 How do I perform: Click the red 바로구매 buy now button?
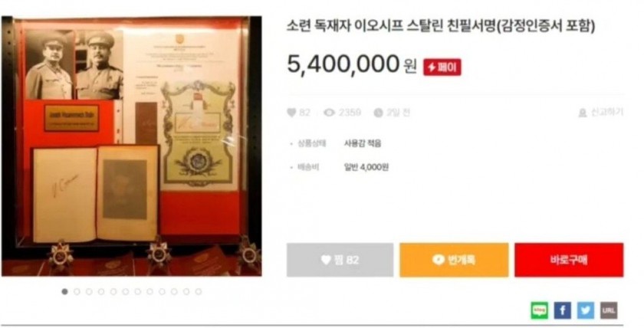click(569, 260)
